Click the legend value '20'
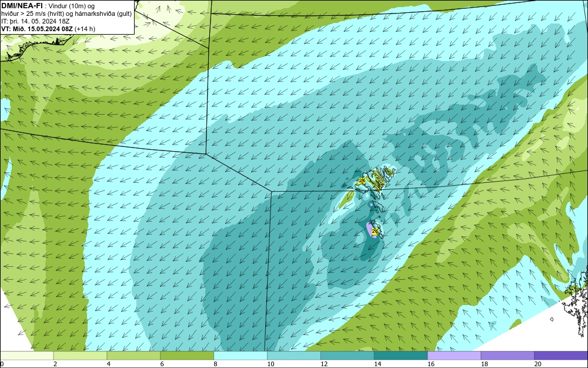The height and width of the screenshot is (368, 588). click(x=538, y=364)
